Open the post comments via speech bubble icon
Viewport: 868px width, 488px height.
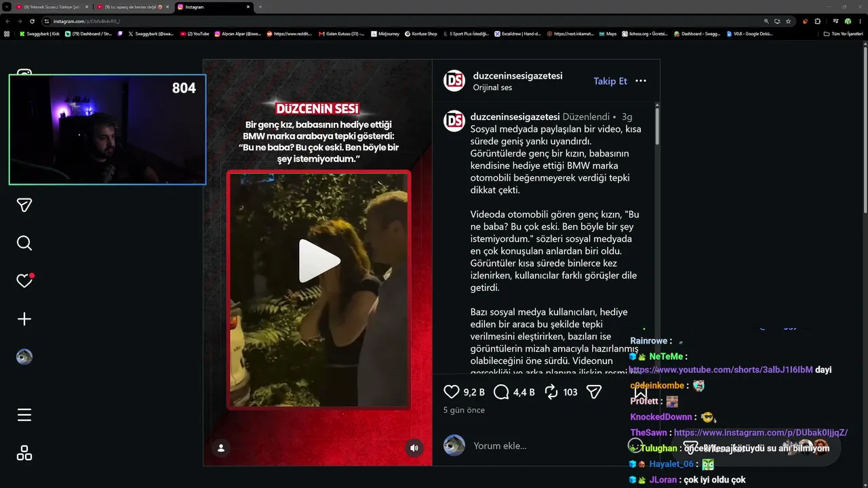(502, 392)
